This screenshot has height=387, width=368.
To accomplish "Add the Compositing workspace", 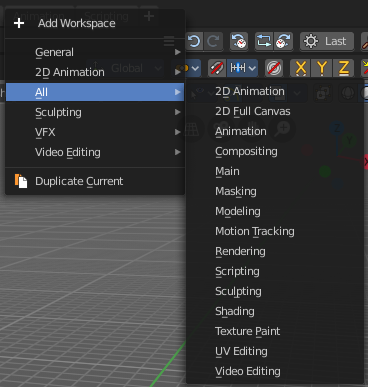I will click(275, 151).
